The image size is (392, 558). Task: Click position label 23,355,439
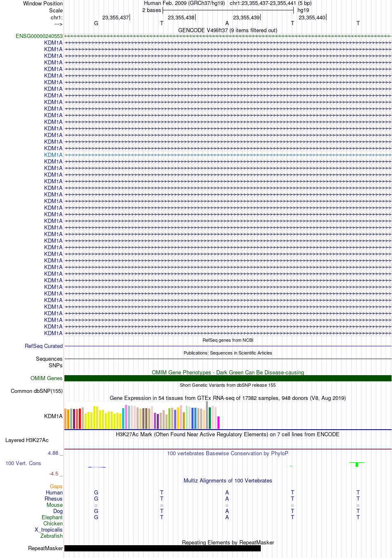point(246,18)
